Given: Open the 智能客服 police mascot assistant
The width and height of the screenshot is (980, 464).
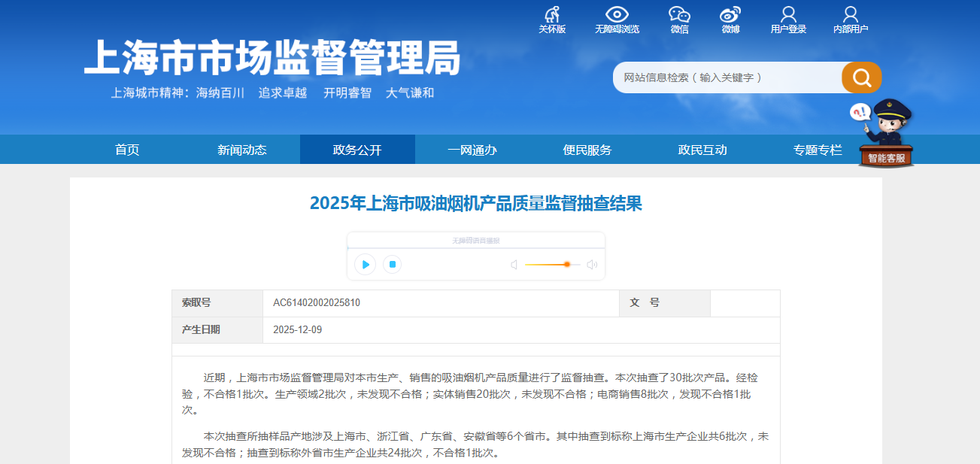Looking at the screenshot, I should 886,135.
